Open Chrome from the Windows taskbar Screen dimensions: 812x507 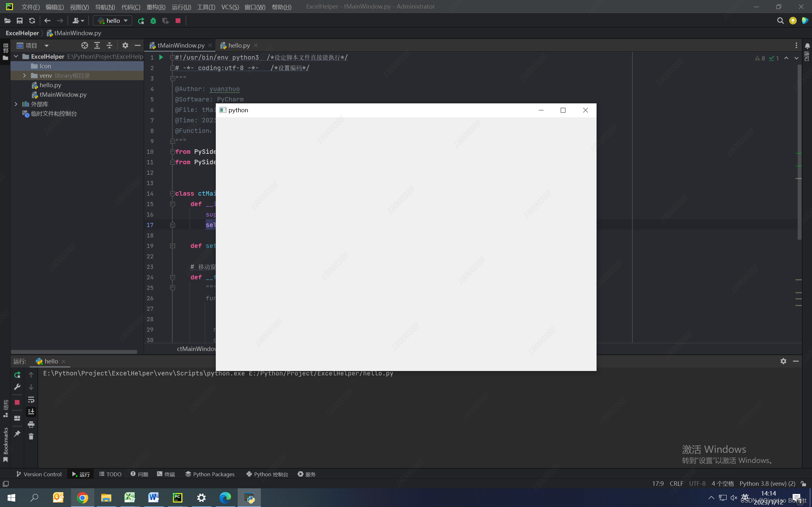(82, 497)
